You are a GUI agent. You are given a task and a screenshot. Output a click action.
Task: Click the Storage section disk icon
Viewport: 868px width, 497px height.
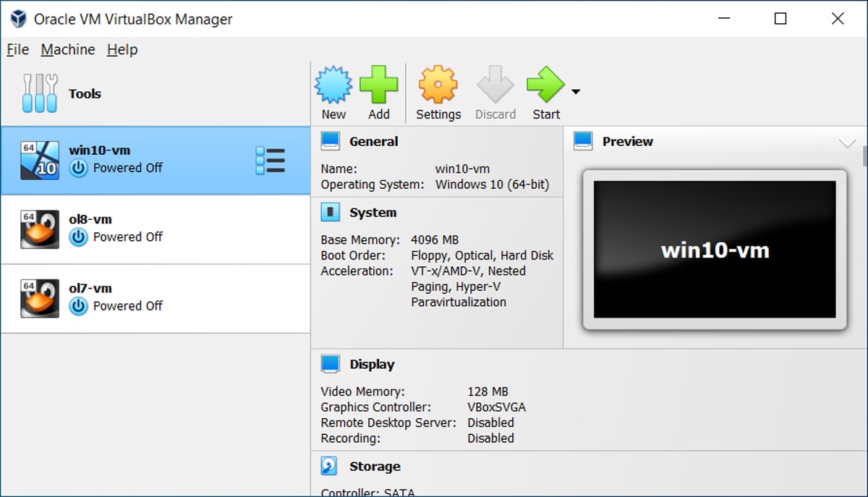330,465
